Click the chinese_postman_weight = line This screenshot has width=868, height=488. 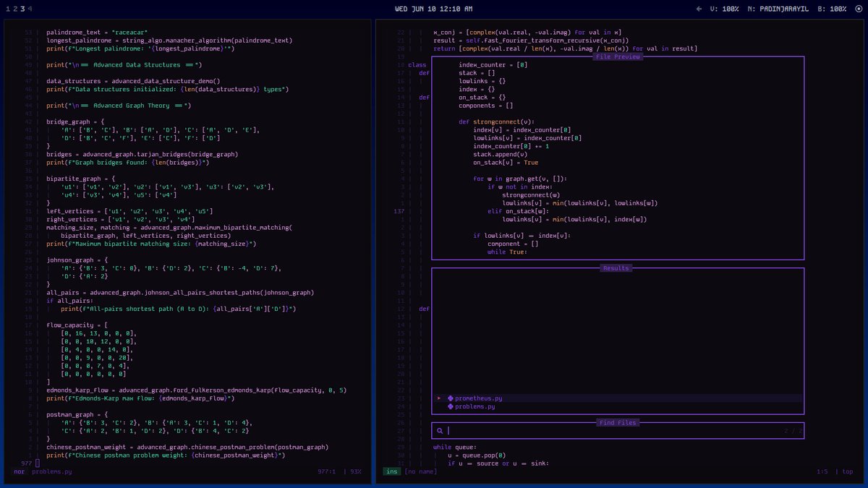click(x=187, y=448)
